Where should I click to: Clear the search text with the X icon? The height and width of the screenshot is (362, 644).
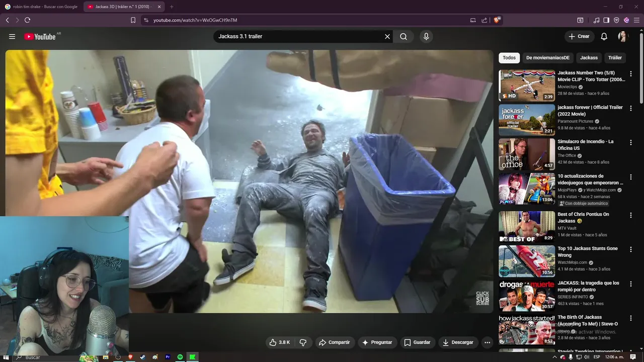387,36
